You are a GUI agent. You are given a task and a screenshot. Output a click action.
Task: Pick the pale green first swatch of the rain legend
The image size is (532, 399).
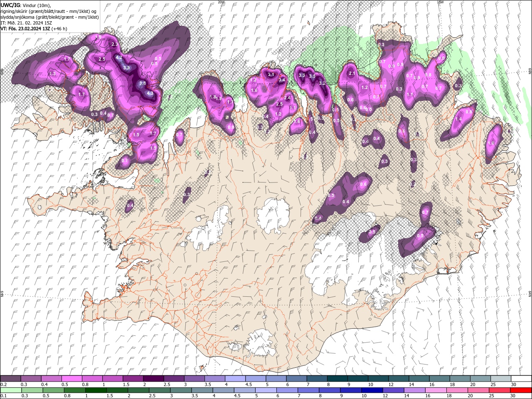(x=11, y=390)
